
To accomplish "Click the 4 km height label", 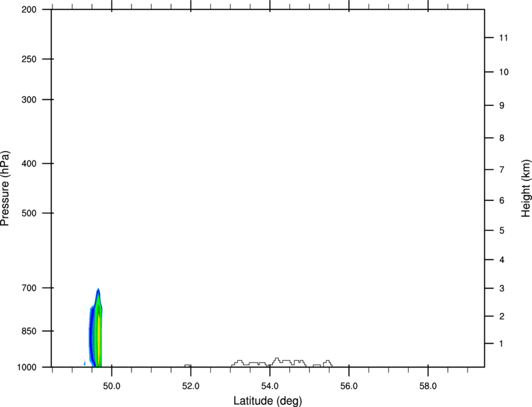I will pos(502,260).
